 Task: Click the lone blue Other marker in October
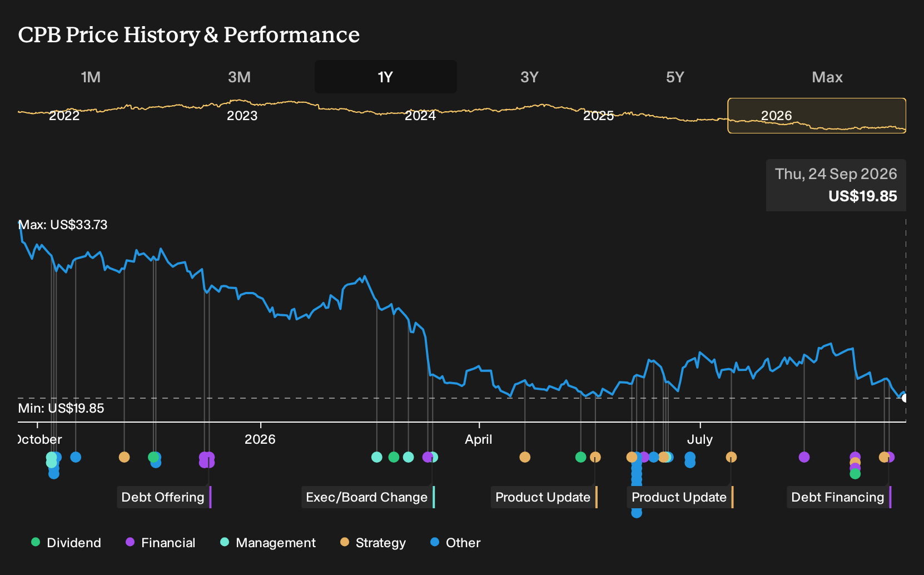[x=76, y=457]
